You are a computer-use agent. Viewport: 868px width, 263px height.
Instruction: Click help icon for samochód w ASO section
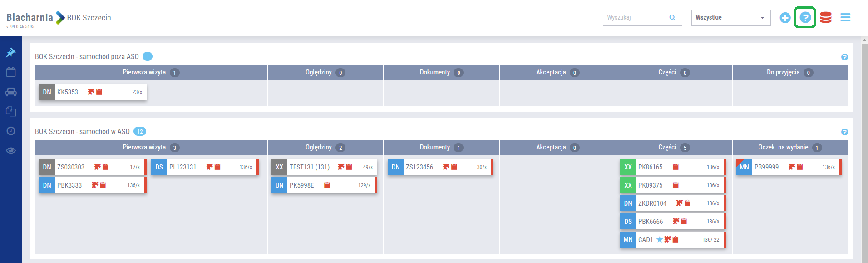pos(844,132)
